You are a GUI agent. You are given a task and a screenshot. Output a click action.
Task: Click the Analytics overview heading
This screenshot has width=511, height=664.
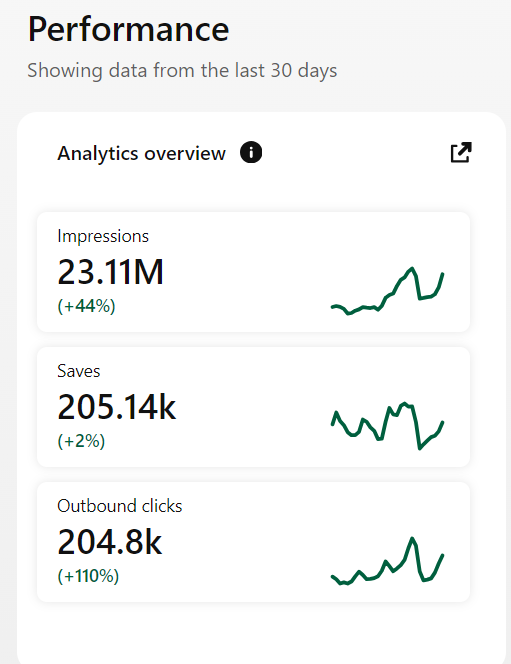coord(141,153)
